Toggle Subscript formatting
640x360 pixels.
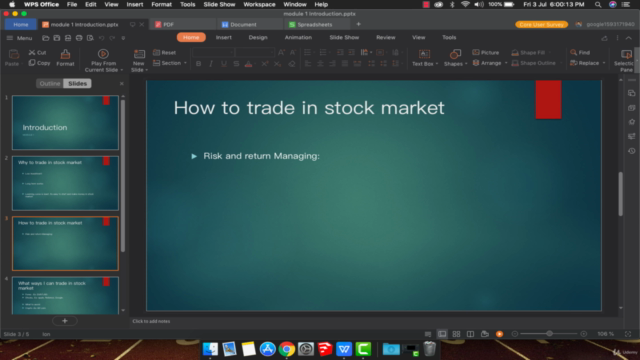[x=278, y=64]
